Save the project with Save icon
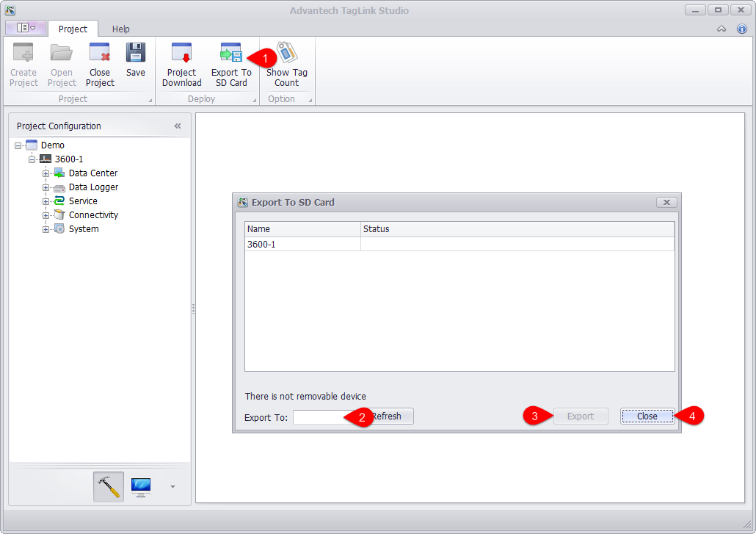The height and width of the screenshot is (534, 756). (x=135, y=55)
